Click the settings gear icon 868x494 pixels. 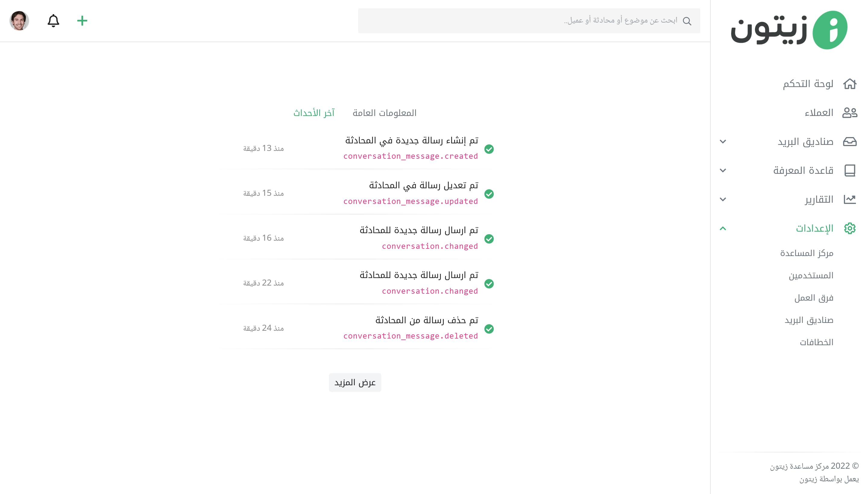pyautogui.click(x=849, y=228)
